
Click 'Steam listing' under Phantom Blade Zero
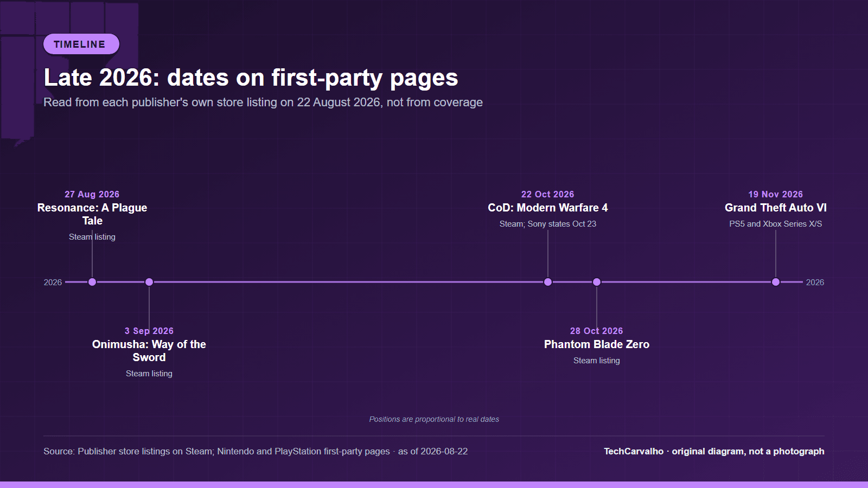point(597,361)
